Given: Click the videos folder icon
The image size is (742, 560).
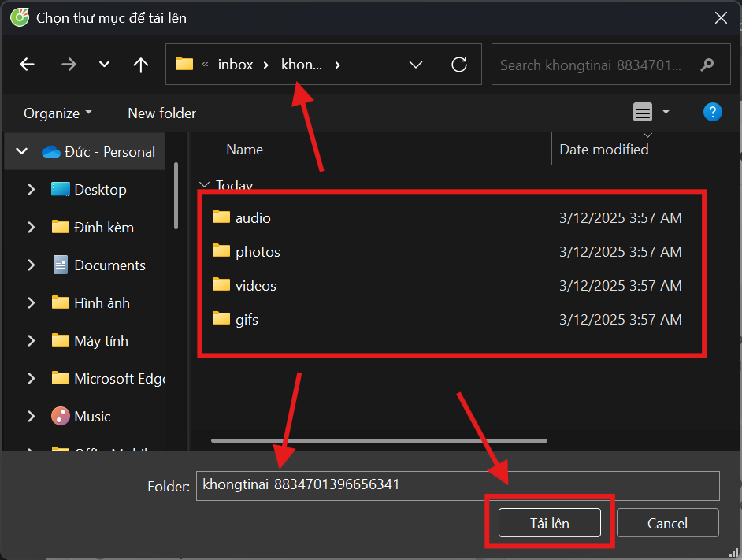Looking at the screenshot, I should 221,284.
